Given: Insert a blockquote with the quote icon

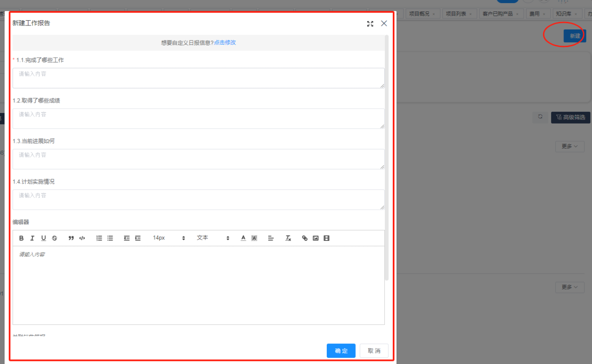Looking at the screenshot, I should [71, 238].
